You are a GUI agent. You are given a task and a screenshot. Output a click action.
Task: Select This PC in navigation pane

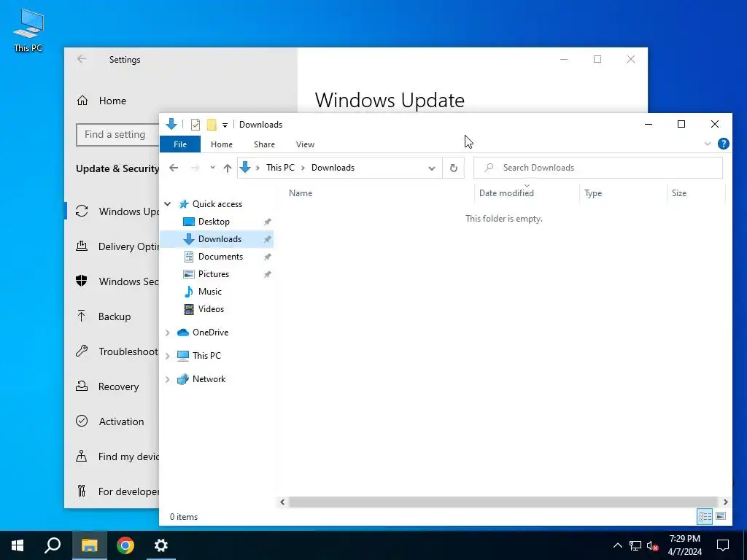(x=206, y=356)
